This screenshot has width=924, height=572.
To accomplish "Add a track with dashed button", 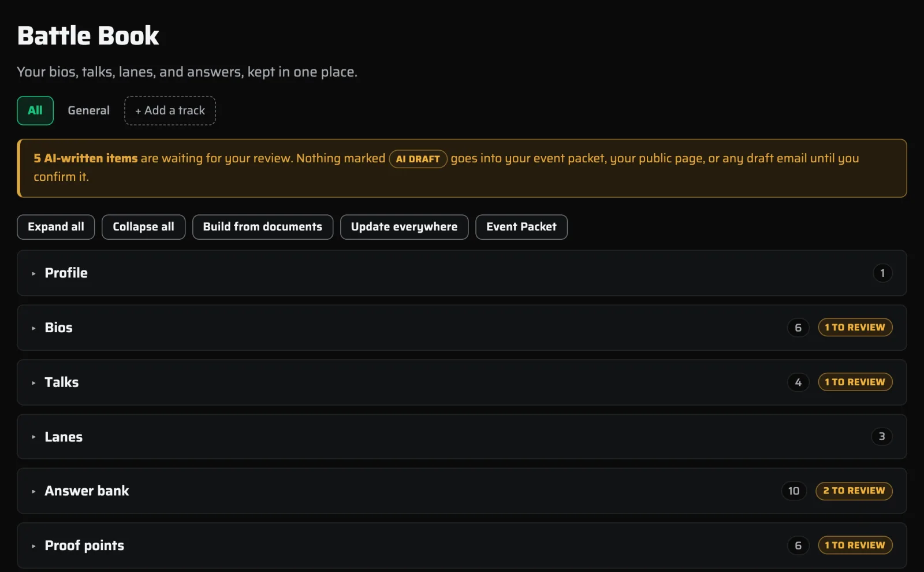I will coord(170,110).
